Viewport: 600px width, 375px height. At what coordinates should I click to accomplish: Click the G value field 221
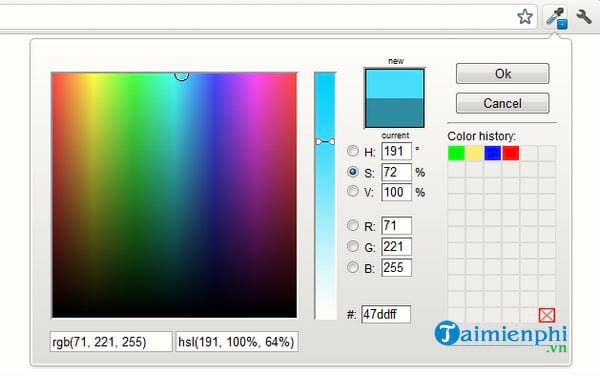(x=396, y=247)
